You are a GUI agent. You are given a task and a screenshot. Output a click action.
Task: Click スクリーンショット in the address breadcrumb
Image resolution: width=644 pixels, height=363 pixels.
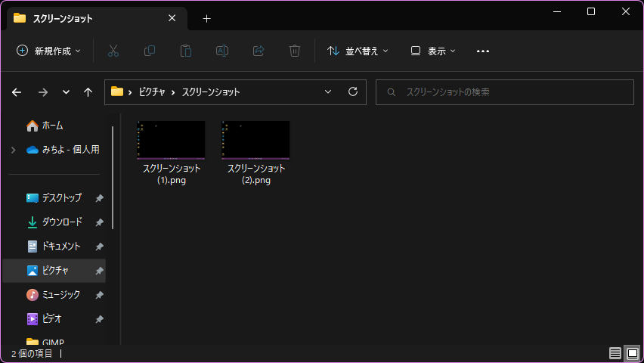tap(211, 92)
